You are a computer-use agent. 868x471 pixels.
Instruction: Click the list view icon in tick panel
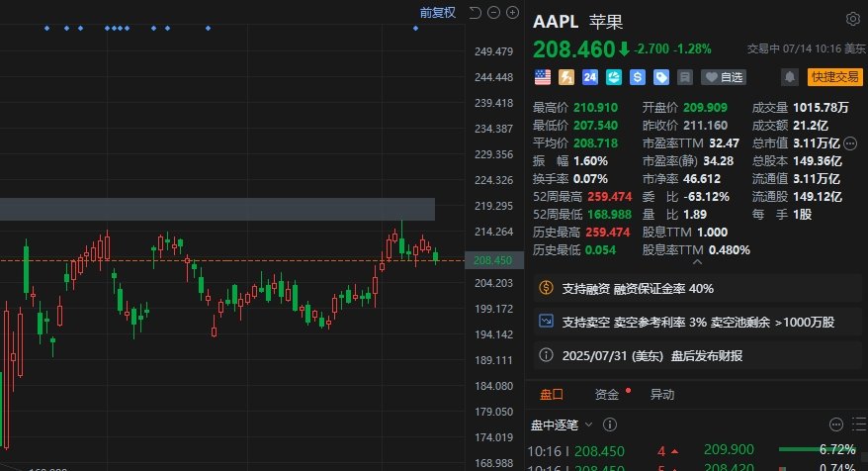click(859, 424)
